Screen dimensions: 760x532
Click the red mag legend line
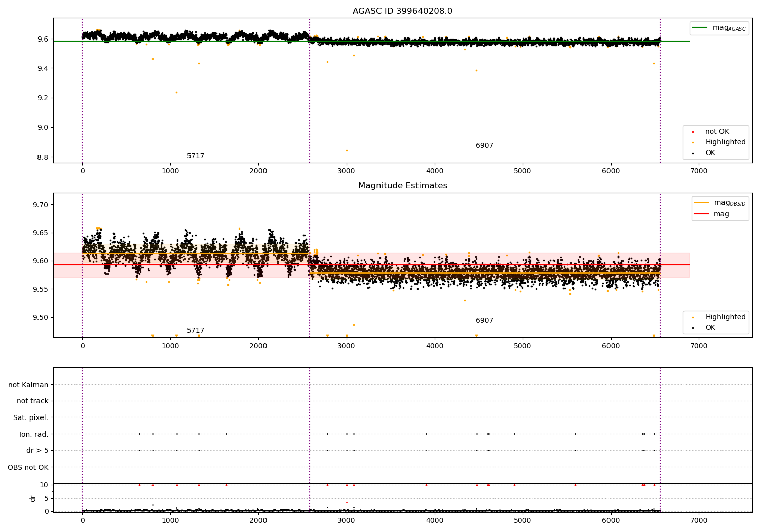pyautogui.click(x=702, y=214)
